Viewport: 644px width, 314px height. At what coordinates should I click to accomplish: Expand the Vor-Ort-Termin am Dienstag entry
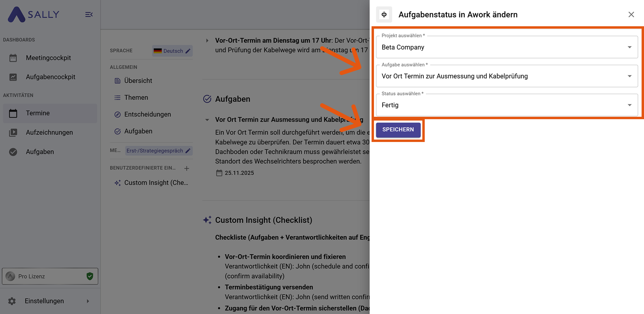[x=207, y=40]
